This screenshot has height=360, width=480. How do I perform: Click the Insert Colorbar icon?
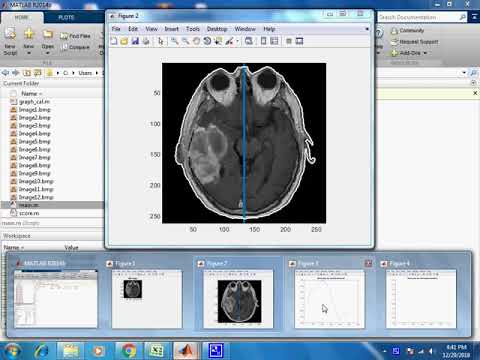[263, 41]
